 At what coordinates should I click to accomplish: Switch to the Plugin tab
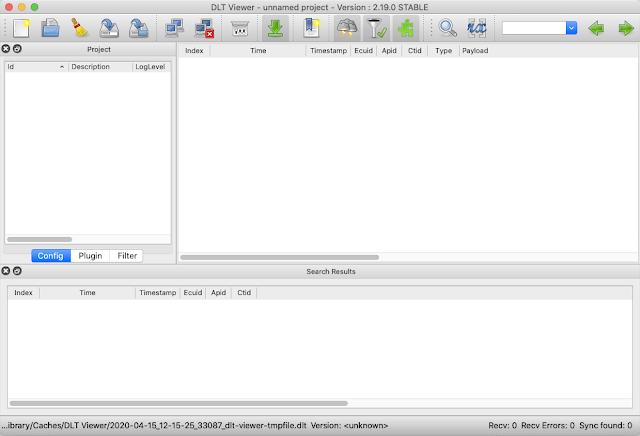(x=90, y=256)
